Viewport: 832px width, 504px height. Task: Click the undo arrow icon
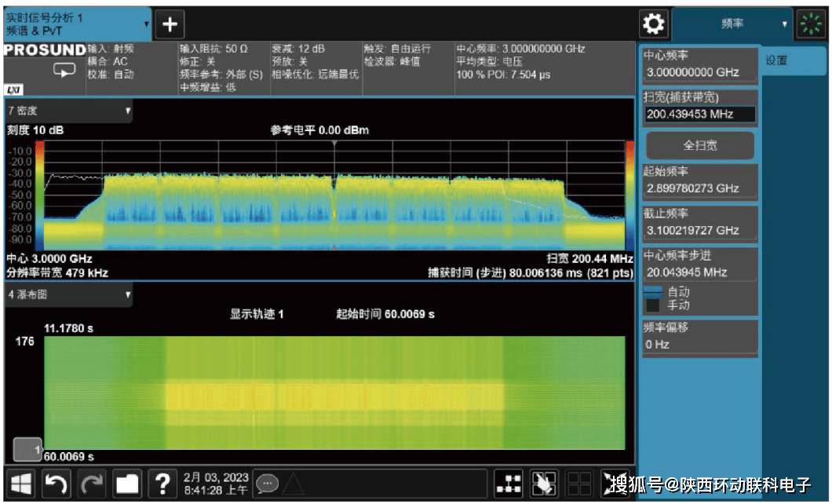click(x=55, y=484)
